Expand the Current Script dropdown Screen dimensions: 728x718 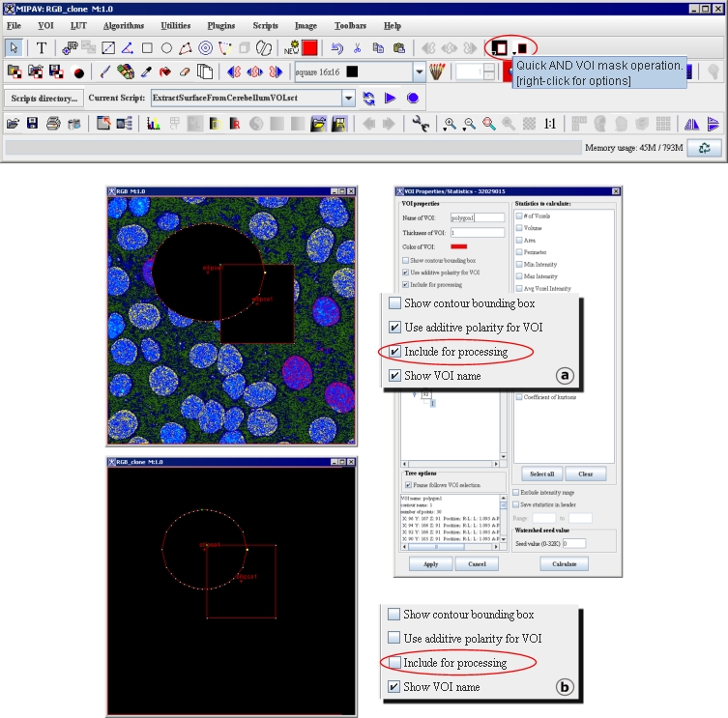click(x=348, y=99)
